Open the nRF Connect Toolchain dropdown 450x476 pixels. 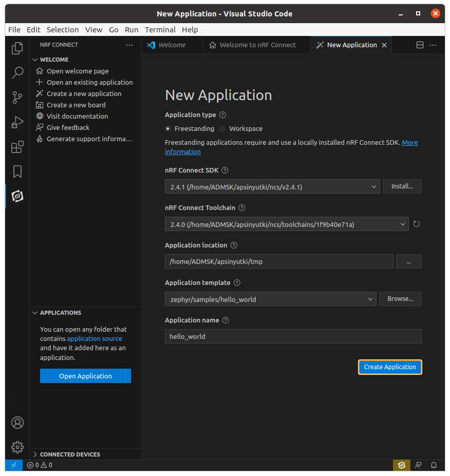click(287, 224)
